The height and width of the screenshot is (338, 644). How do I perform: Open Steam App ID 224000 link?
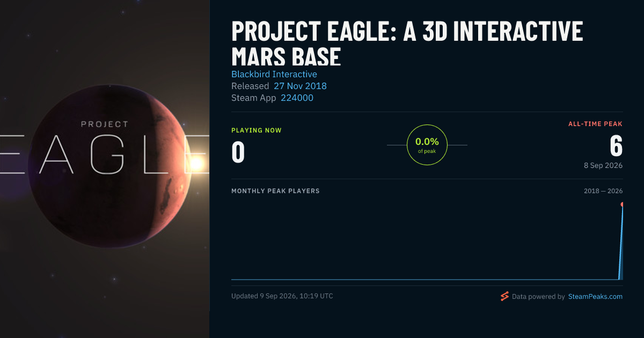coord(297,98)
